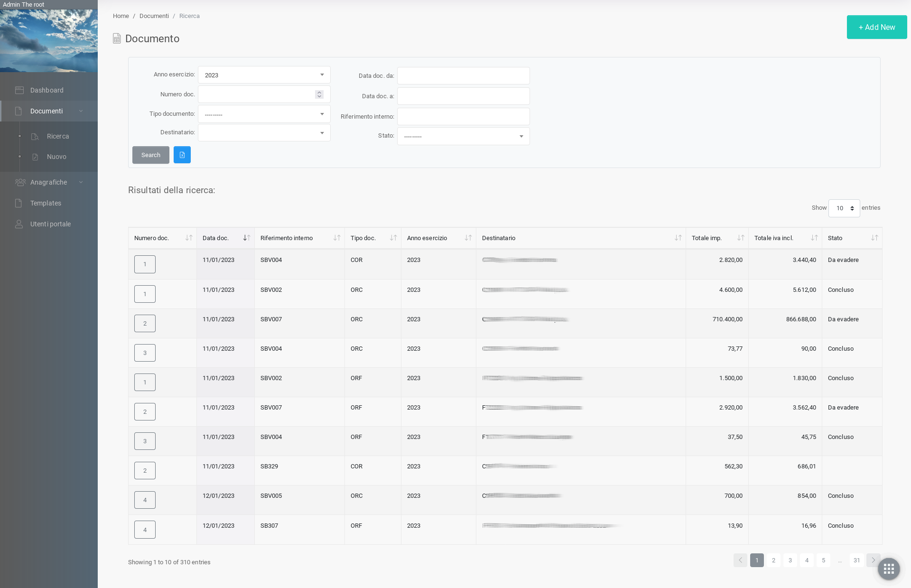
Task: Sort by Anno esercizio column arrows
Action: tap(468, 238)
